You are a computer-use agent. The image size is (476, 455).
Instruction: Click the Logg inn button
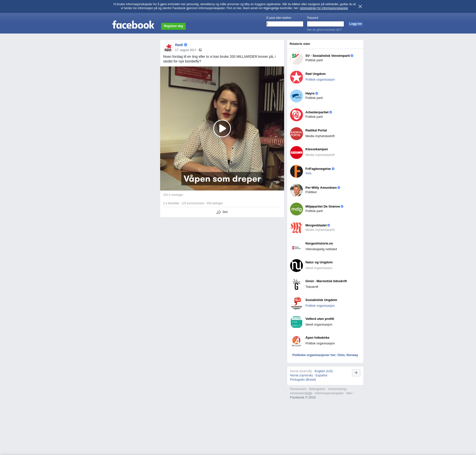tap(356, 24)
